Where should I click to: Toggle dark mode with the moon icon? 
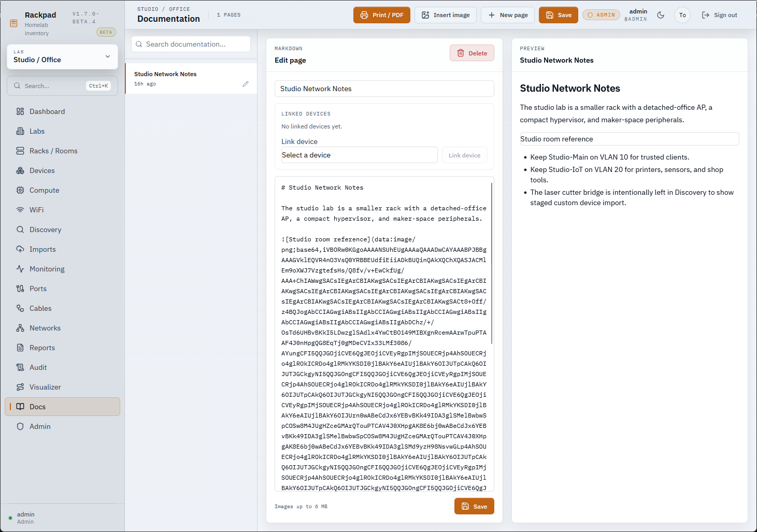click(x=661, y=15)
